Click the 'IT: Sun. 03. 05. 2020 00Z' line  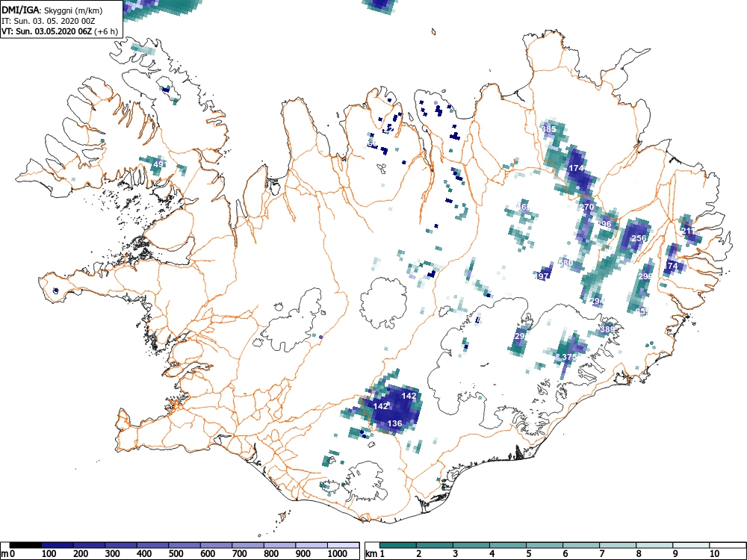point(49,21)
